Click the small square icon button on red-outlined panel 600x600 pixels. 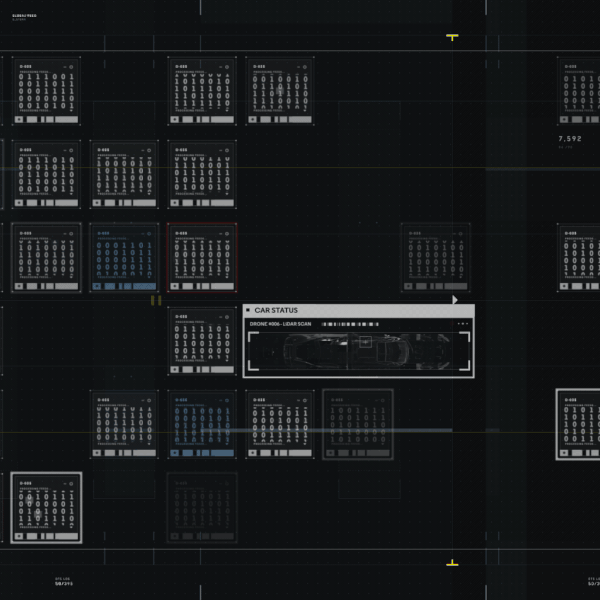176,286
